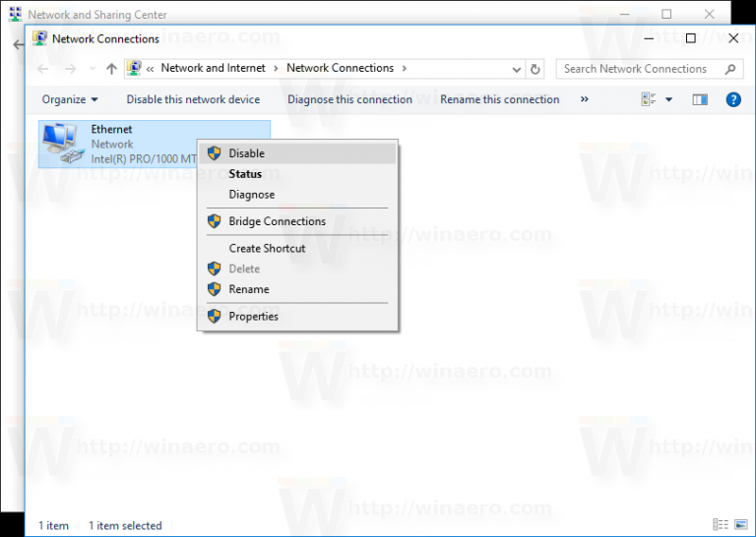Click the Forward navigation arrow
The height and width of the screenshot is (537, 756).
click(x=71, y=69)
